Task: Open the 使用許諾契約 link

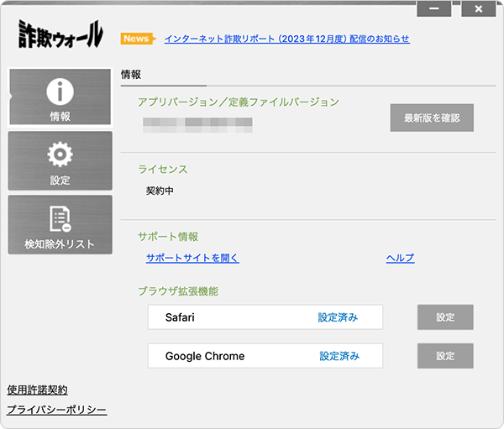Action: coord(37,390)
